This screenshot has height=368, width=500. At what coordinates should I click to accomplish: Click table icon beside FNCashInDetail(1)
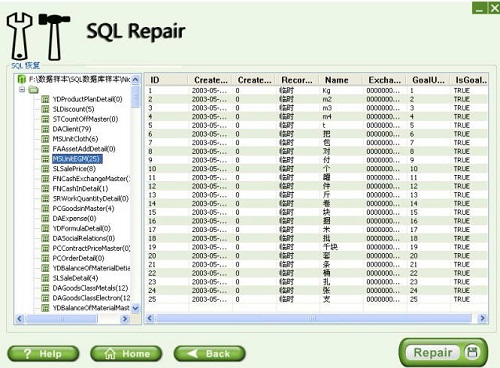45,189
